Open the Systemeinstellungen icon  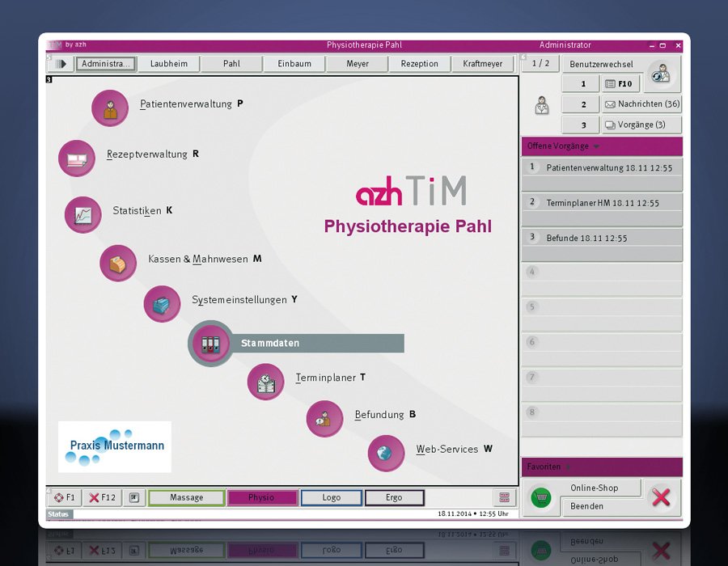(162, 304)
